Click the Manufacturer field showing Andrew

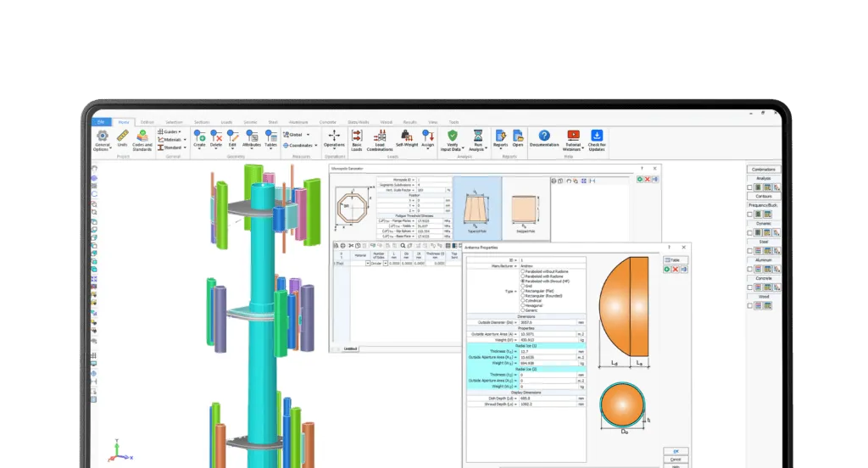552,266
